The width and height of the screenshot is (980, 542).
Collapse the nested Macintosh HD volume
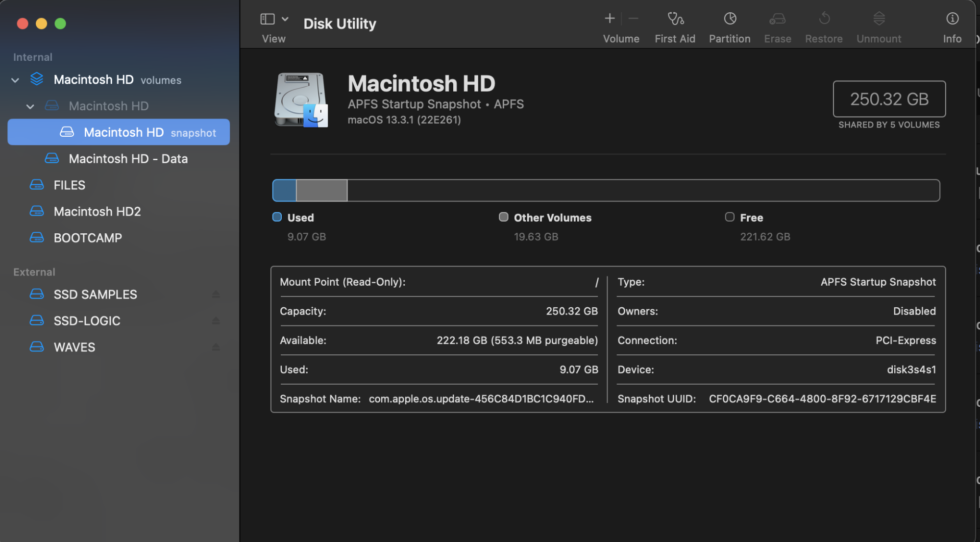[30, 106]
